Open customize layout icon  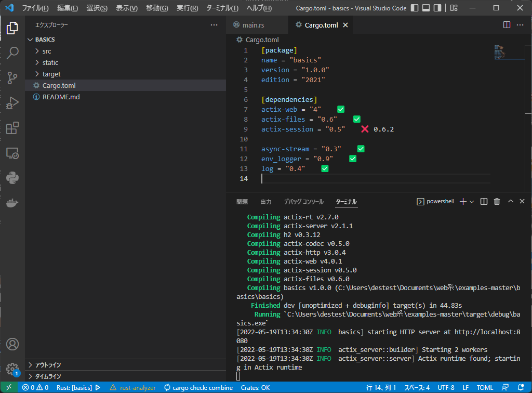(454, 8)
